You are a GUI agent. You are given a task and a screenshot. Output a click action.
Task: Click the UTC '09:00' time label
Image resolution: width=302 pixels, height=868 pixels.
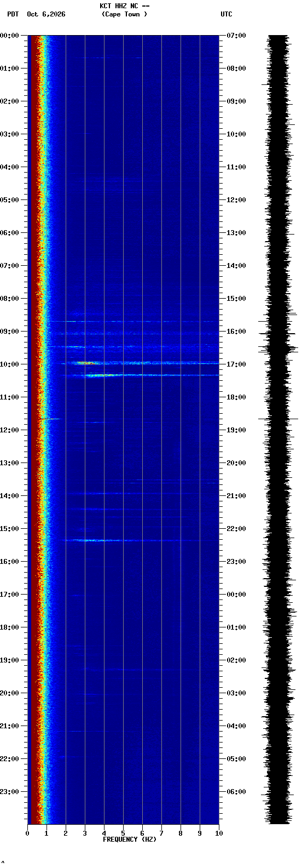click(236, 101)
